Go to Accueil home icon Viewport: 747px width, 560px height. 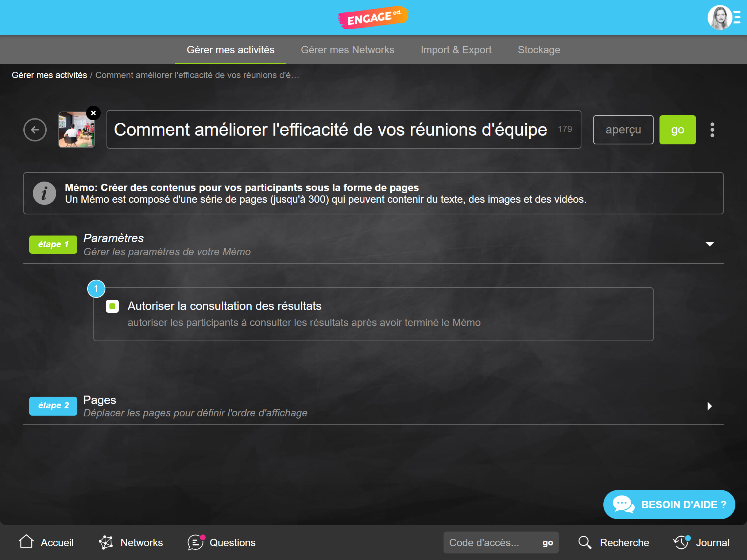click(26, 542)
